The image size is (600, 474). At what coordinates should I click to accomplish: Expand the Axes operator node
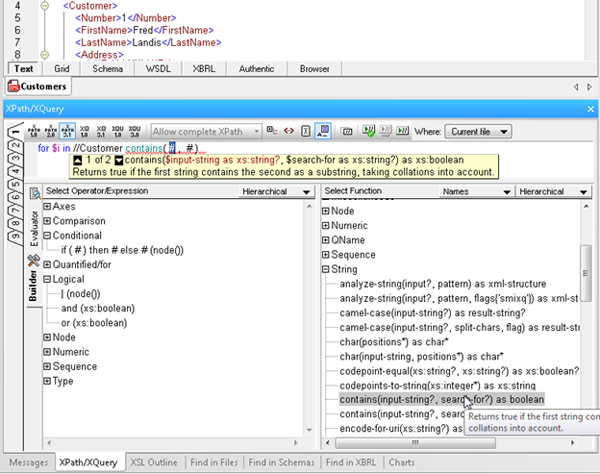47,206
